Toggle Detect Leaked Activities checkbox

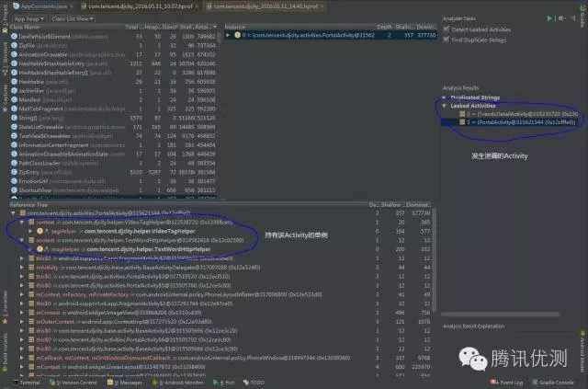point(447,29)
